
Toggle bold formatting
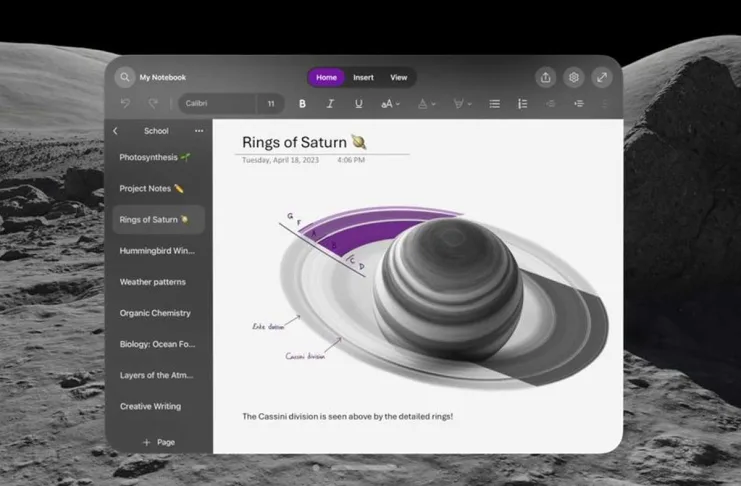pos(302,104)
